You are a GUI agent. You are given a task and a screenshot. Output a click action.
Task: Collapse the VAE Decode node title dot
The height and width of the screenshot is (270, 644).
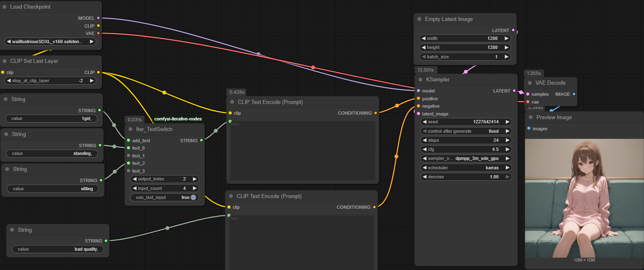[530, 83]
